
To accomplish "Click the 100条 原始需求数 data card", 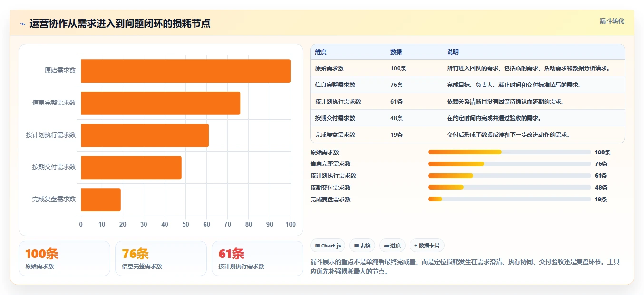I will 64,258.
